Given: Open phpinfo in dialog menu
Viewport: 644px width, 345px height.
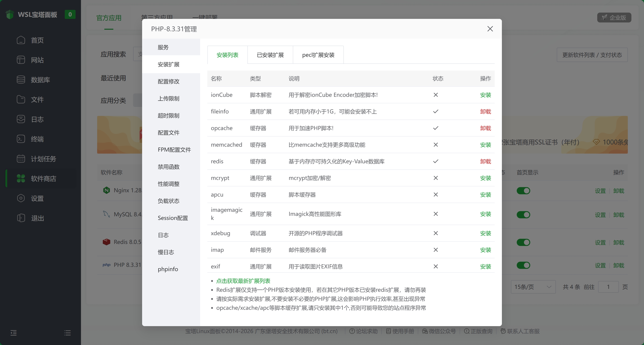Looking at the screenshot, I should 171,269.
